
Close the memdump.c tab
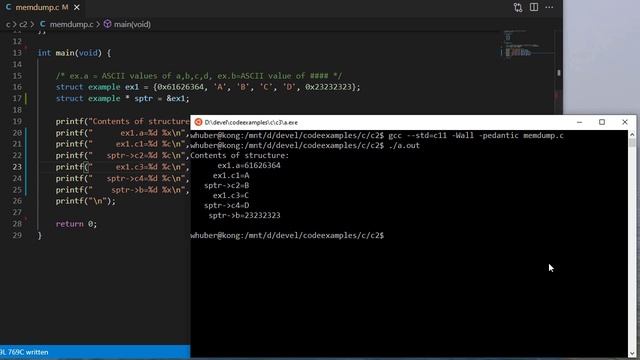77,7
